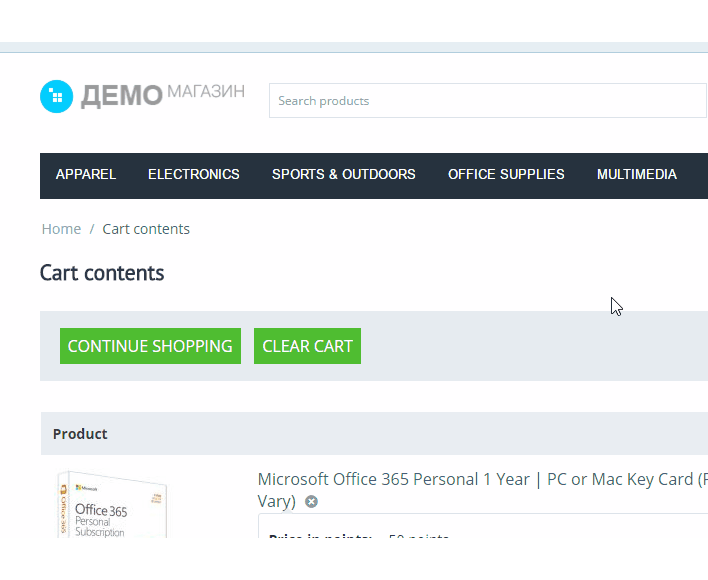Click the Price in points label
The image size is (708, 580).
coord(320,538)
